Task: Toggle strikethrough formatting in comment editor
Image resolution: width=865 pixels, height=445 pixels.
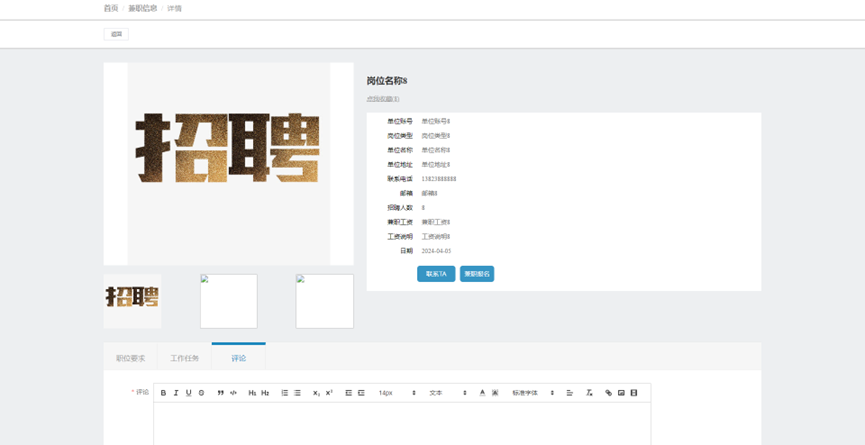Action: (201, 393)
